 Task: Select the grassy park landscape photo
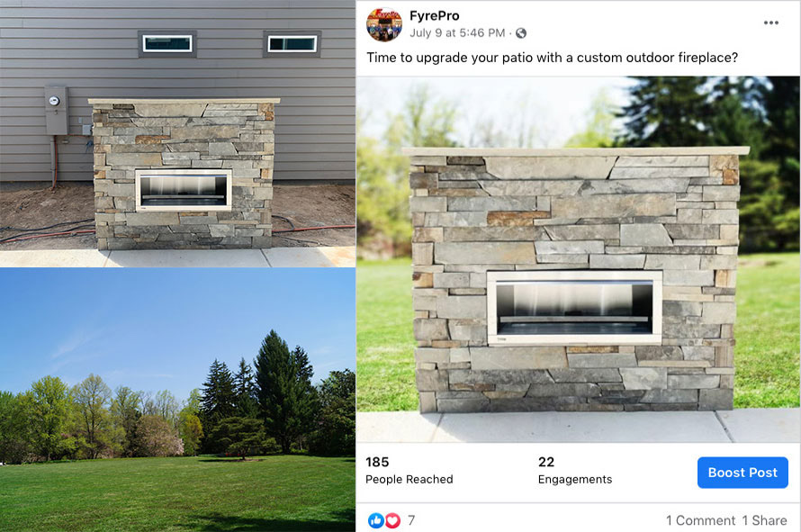pyautogui.click(x=178, y=400)
